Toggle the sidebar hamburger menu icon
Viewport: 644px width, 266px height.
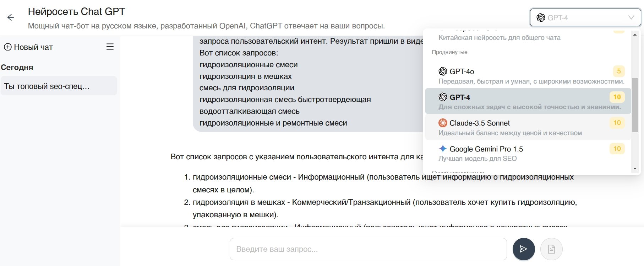[110, 47]
